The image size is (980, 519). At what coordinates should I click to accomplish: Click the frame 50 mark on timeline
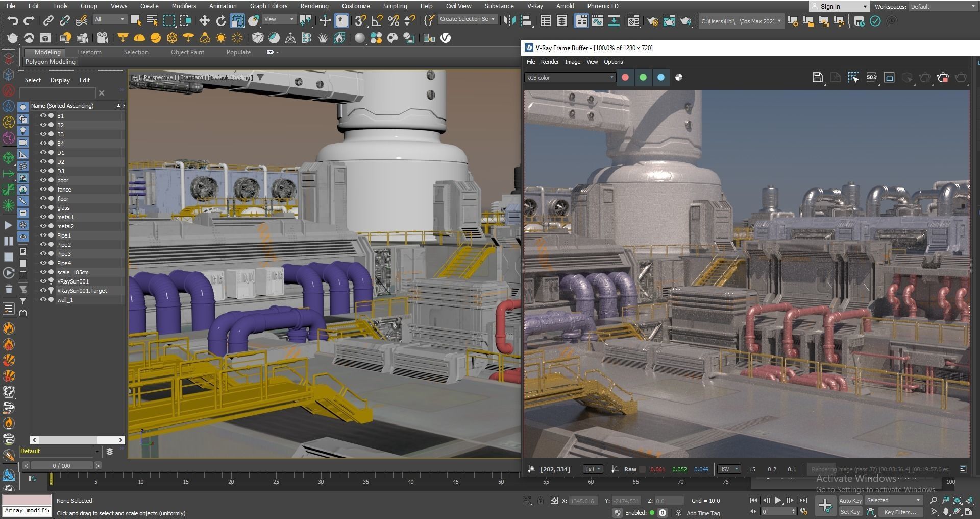tap(501, 481)
